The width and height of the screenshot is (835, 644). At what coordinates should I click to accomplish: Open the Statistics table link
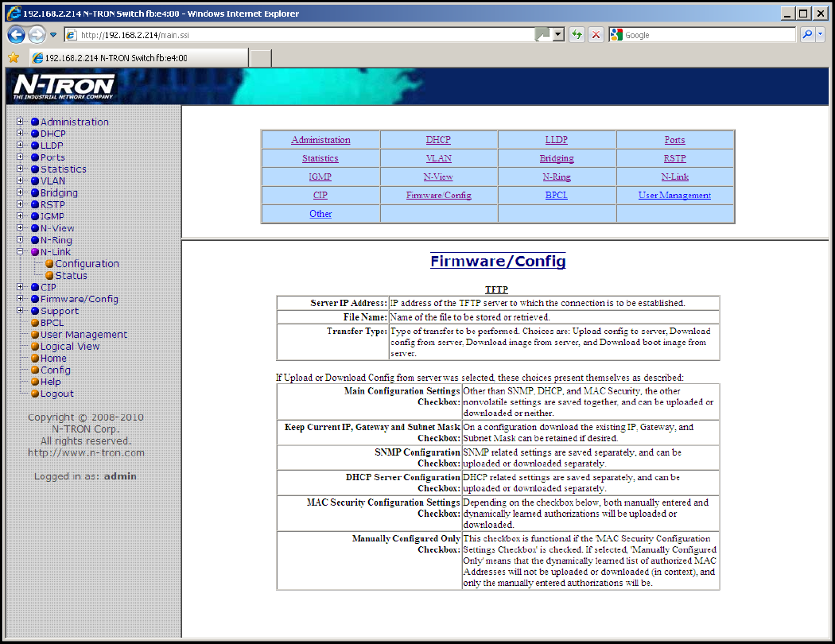pos(320,158)
